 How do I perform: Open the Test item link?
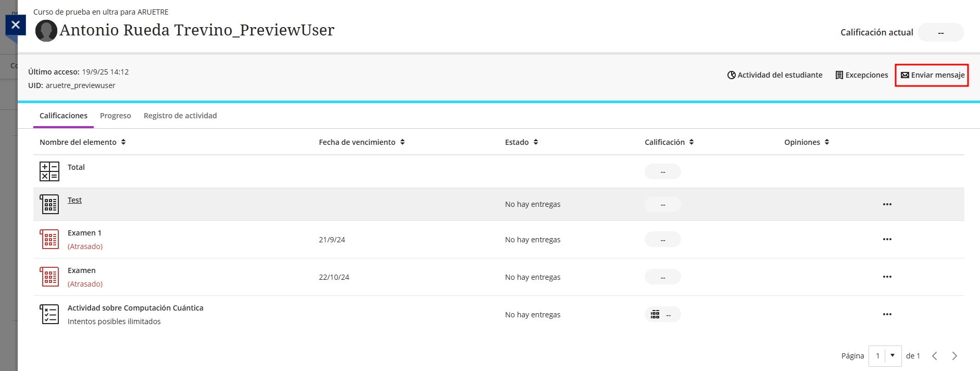[74, 200]
